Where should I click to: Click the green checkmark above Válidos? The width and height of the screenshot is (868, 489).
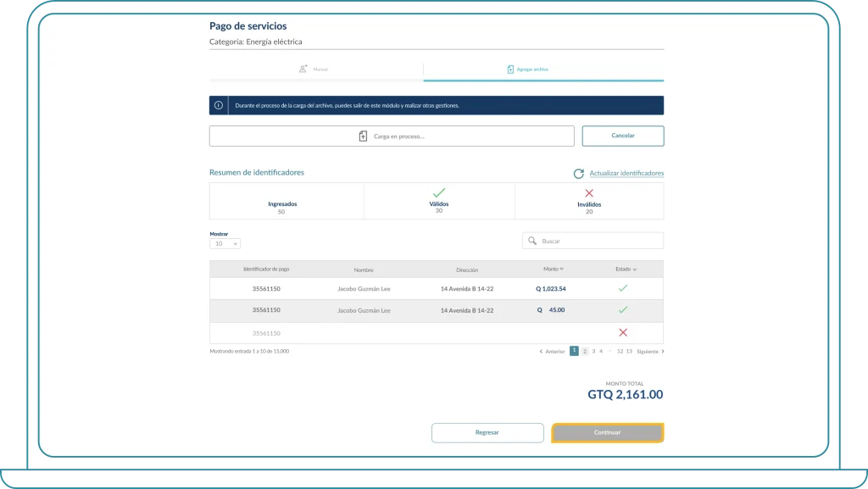coord(438,193)
